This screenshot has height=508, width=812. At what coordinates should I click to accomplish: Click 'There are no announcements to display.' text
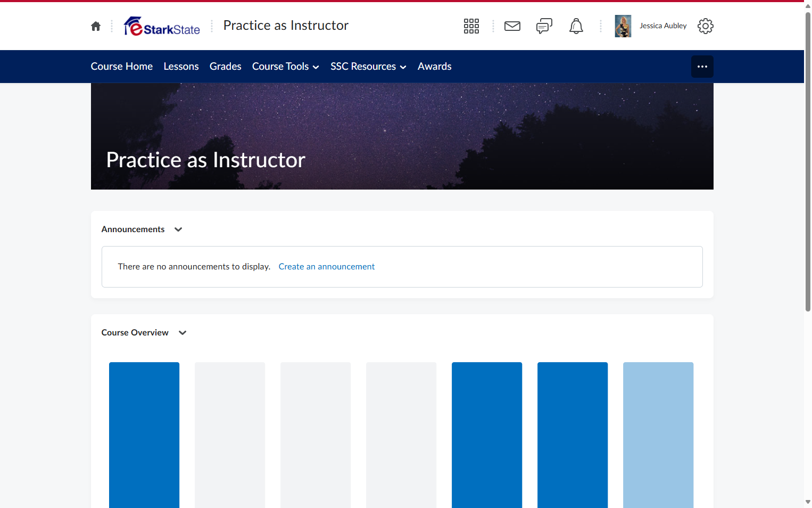tap(194, 267)
